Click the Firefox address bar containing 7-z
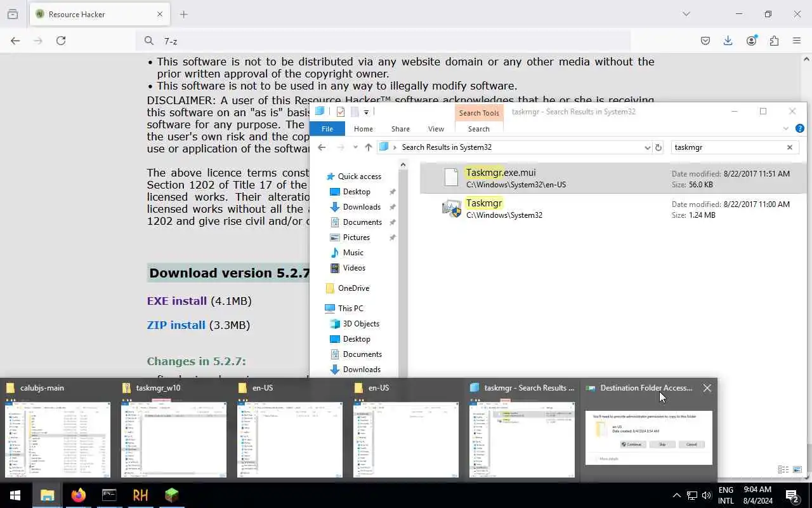 (383, 41)
